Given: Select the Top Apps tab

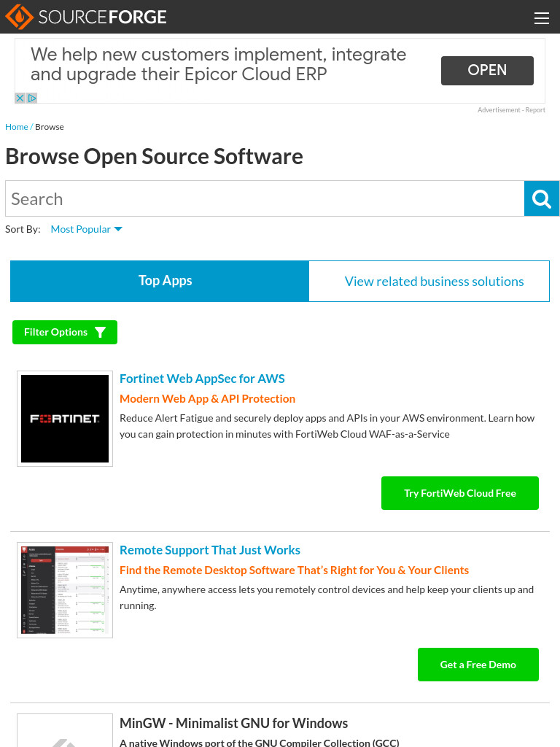Looking at the screenshot, I should click(160, 281).
